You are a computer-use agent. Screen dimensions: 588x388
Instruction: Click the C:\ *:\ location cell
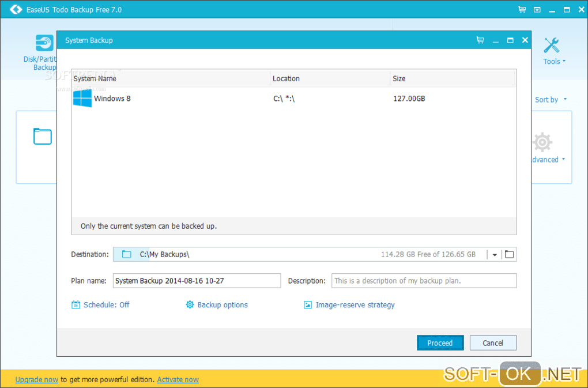[284, 99]
